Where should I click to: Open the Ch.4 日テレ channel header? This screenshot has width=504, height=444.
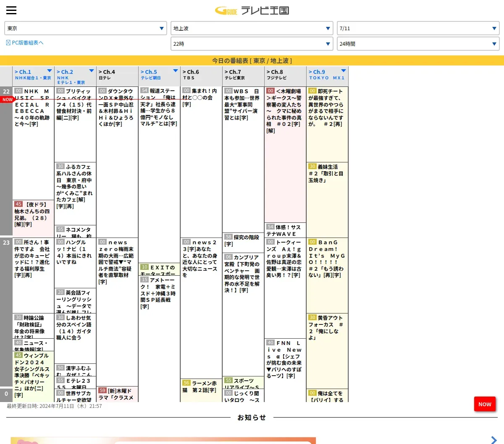[x=117, y=76]
